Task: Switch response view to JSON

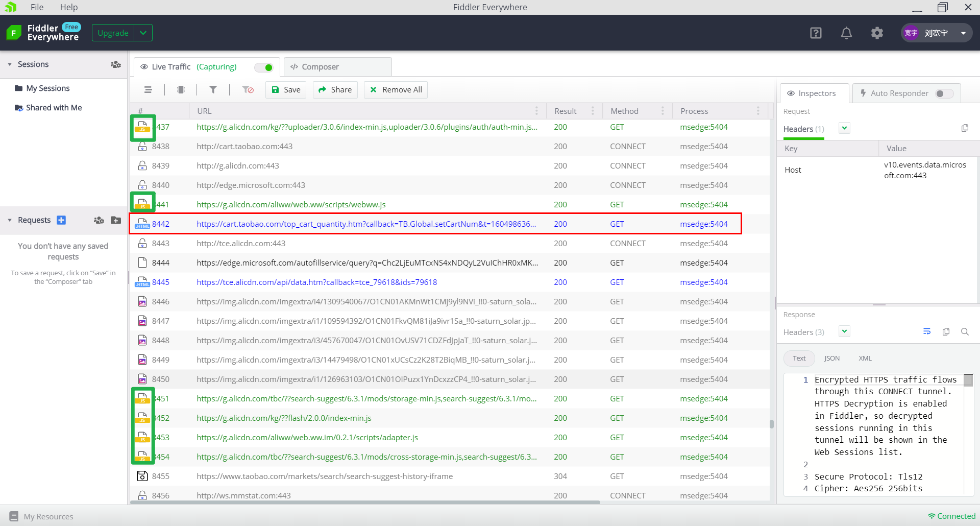Action: [x=832, y=358]
